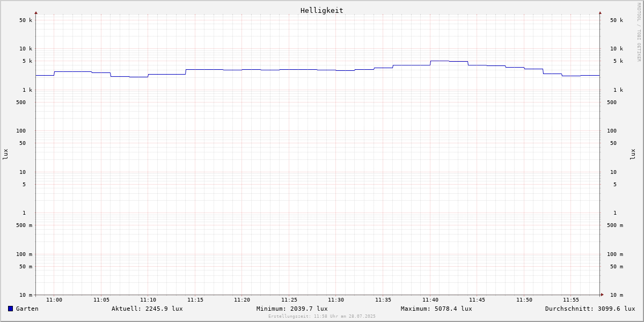Select "50 m" on the right axis
This screenshot has height=322, width=644.
(617, 267)
